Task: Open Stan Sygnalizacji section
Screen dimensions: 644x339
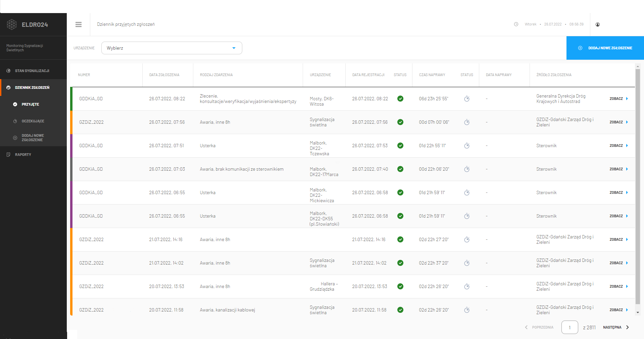Action: 33,71
